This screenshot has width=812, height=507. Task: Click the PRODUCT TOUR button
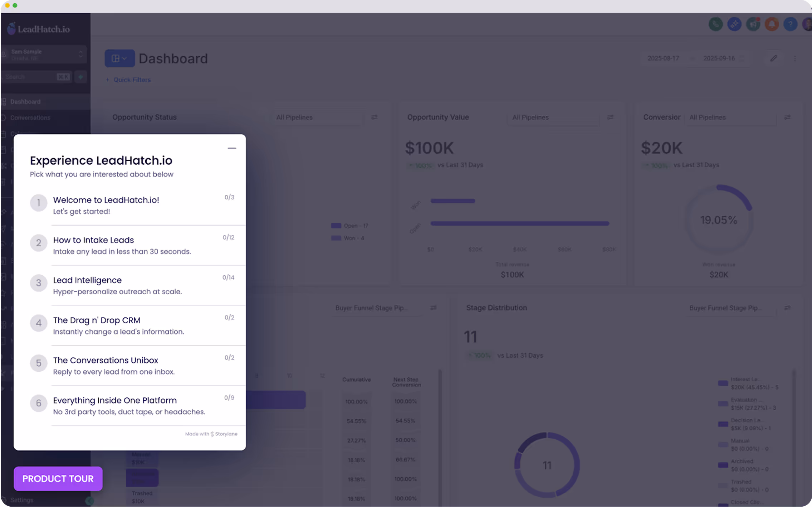point(58,478)
